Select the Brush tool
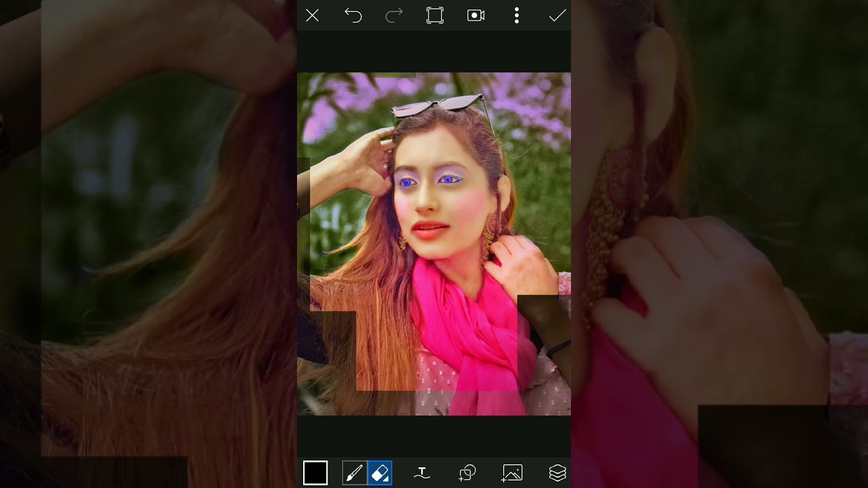868x488 pixels. coord(354,472)
